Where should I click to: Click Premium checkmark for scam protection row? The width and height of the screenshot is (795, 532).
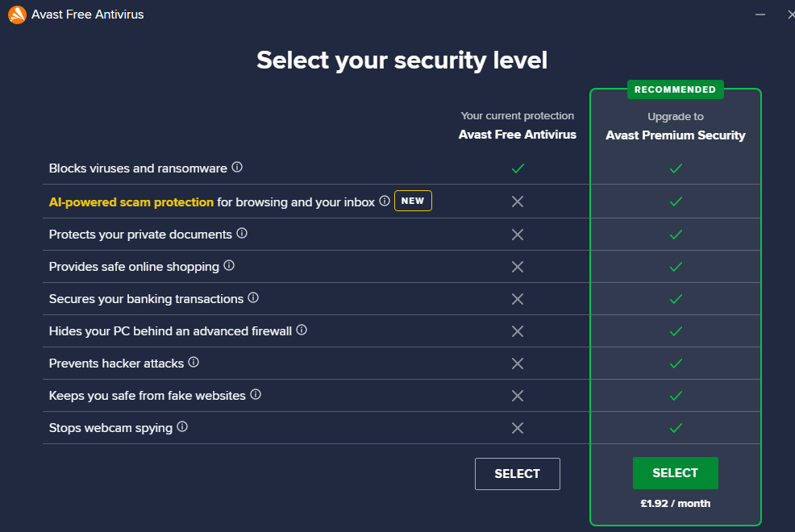pyautogui.click(x=676, y=202)
